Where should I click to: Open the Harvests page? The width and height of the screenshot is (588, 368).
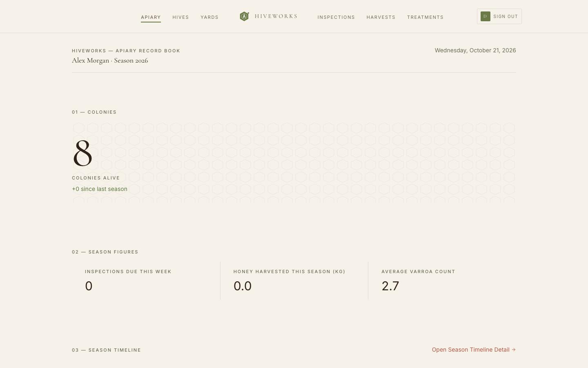point(381,17)
